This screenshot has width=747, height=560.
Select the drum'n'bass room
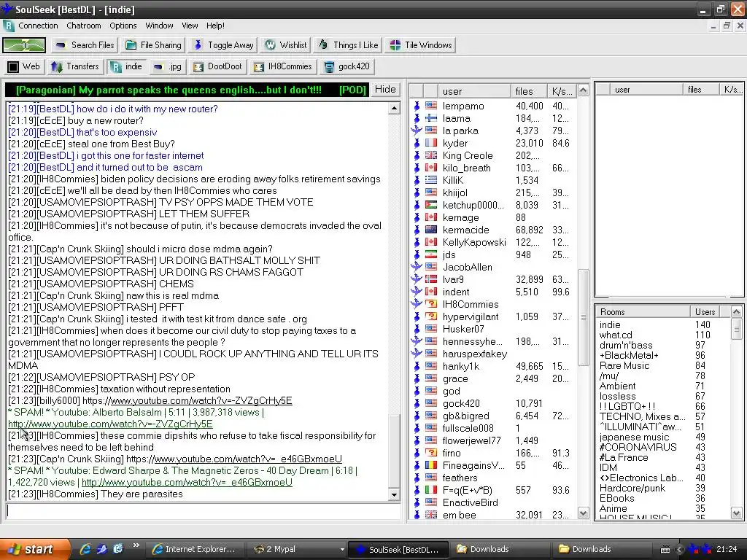pyautogui.click(x=626, y=345)
